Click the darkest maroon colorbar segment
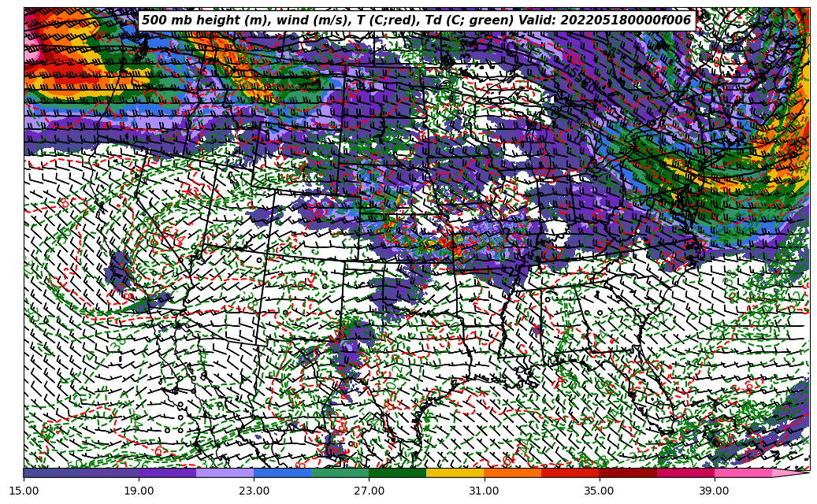817x504 pixels. click(x=627, y=472)
